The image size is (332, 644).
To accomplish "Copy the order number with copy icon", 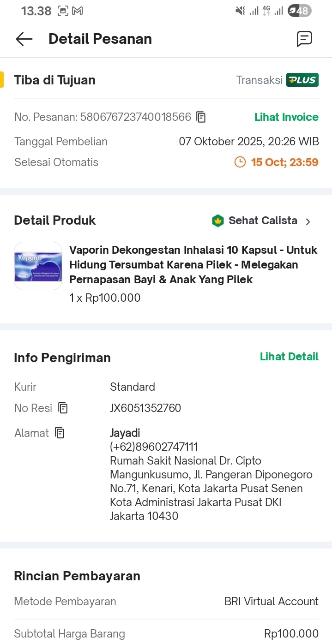I will tap(201, 117).
